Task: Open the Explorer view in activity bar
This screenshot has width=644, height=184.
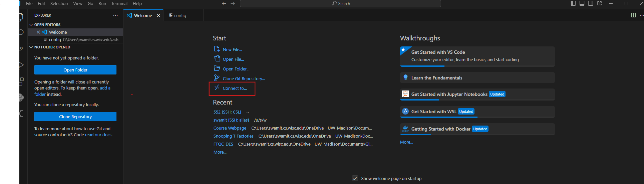Action: (21, 17)
